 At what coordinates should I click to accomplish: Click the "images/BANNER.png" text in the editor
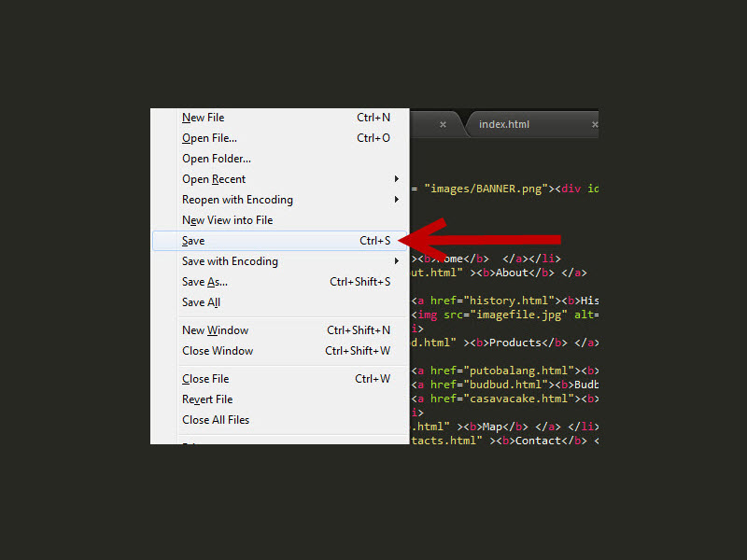click(486, 188)
